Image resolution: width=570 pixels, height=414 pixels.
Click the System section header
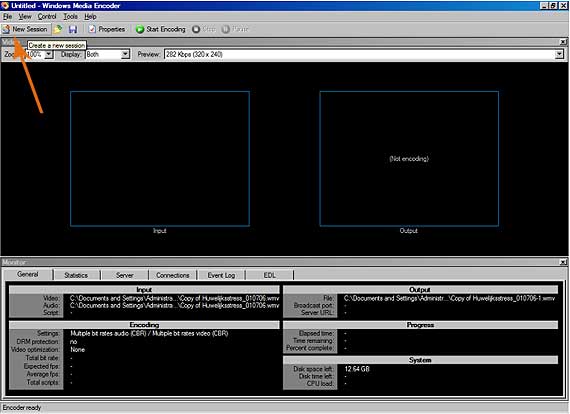pyautogui.click(x=420, y=360)
